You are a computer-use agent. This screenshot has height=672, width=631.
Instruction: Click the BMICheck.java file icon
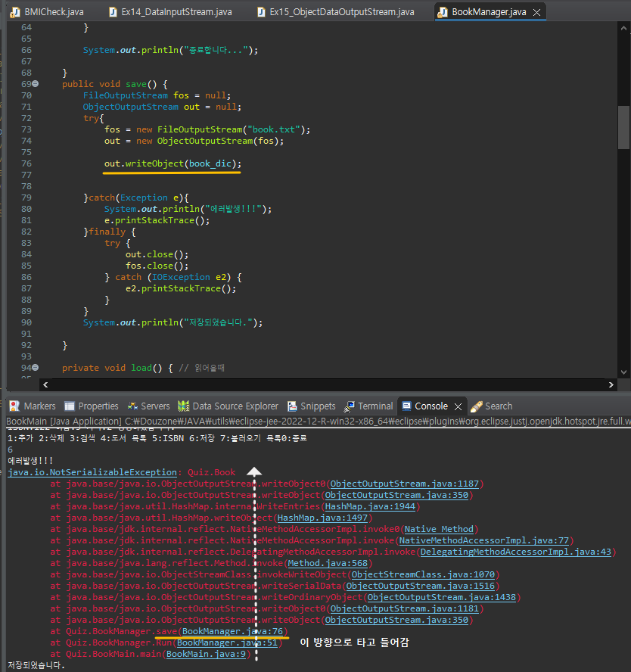click(15, 12)
